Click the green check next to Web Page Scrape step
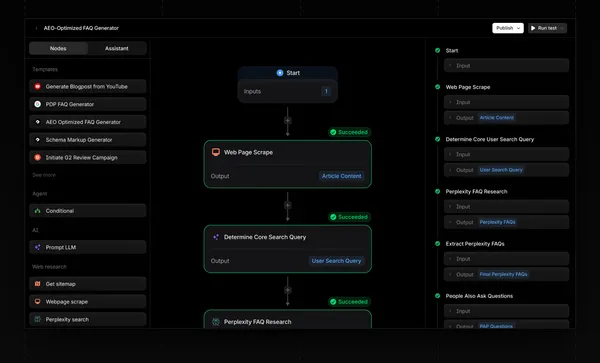Viewport: 600px width, 363px height. (x=437, y=87)
